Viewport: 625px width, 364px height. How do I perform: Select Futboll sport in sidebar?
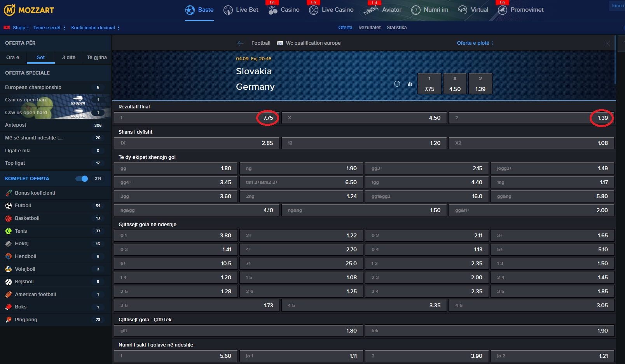click(x=55, y=206)
